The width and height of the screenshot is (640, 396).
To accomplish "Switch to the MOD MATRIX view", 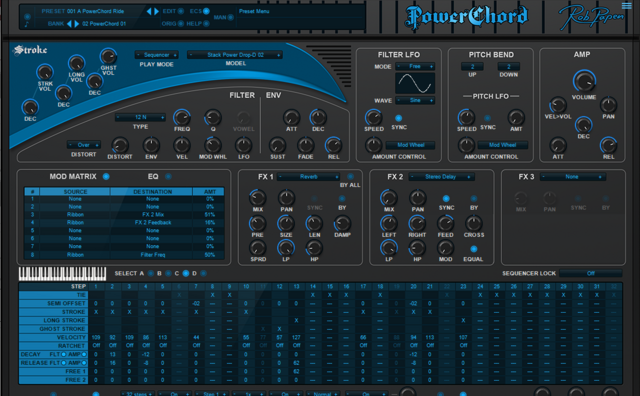I will tap(106, 177).
